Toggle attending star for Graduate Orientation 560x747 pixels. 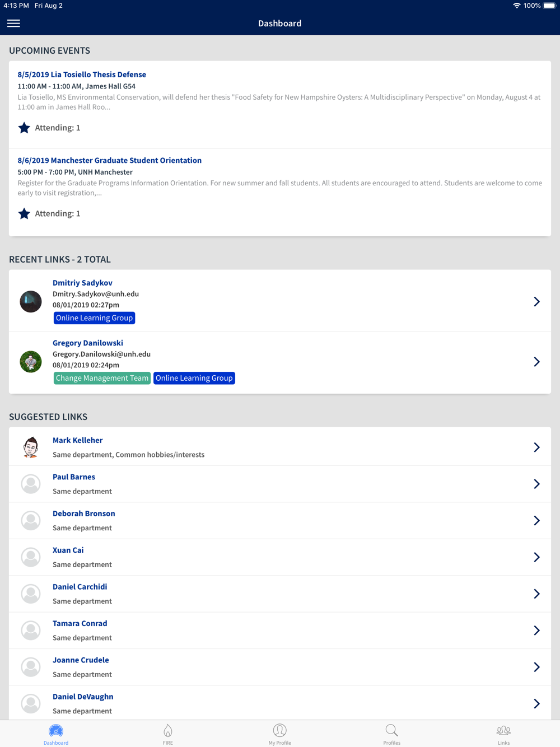tap(24, 213)
